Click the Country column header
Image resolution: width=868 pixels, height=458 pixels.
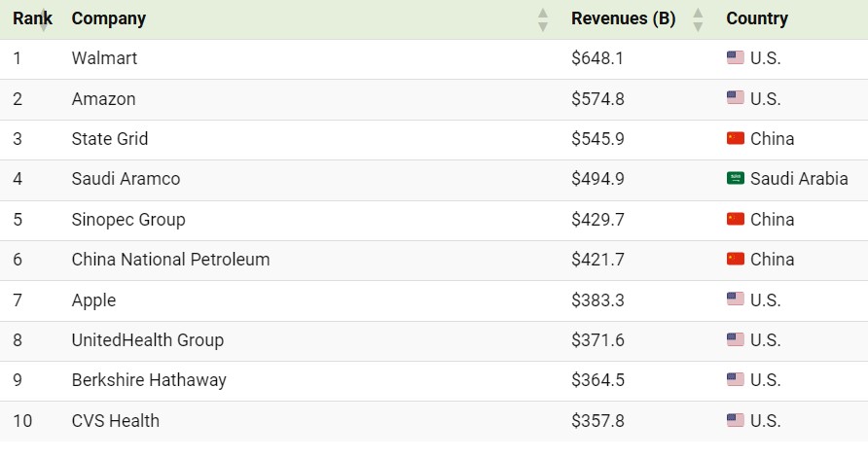coord(757,18)
